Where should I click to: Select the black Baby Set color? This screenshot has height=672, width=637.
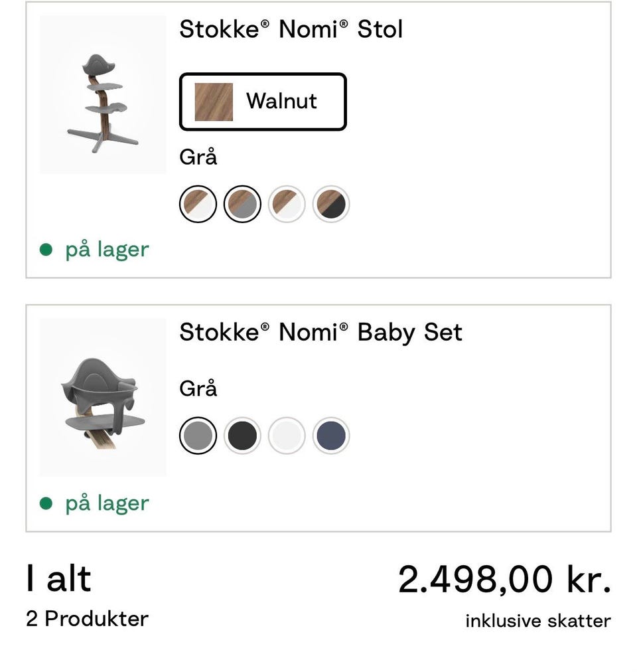pos(242,436)
